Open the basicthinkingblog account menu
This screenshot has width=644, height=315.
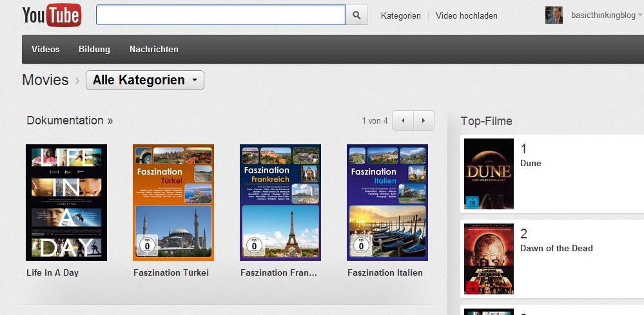tap(606, 15)
